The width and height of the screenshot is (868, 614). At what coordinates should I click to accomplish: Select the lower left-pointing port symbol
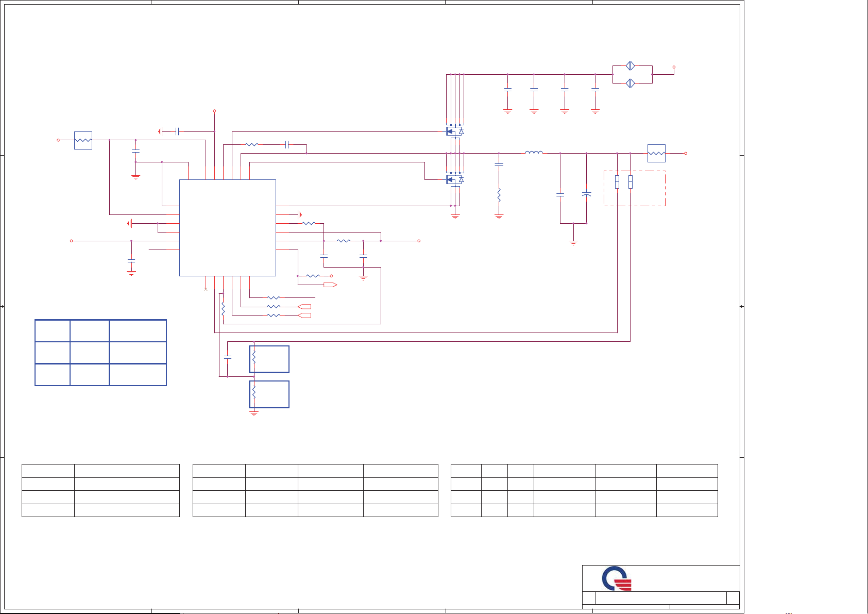point(304,315)
